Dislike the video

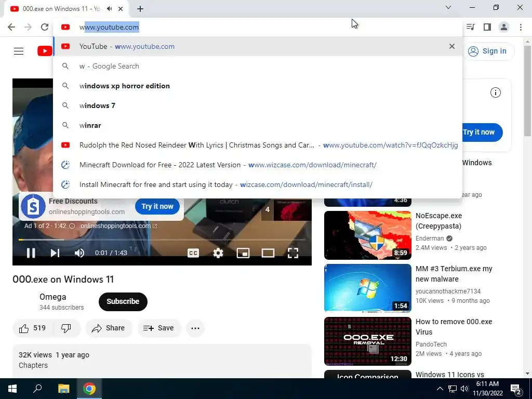tap(66, 328)
